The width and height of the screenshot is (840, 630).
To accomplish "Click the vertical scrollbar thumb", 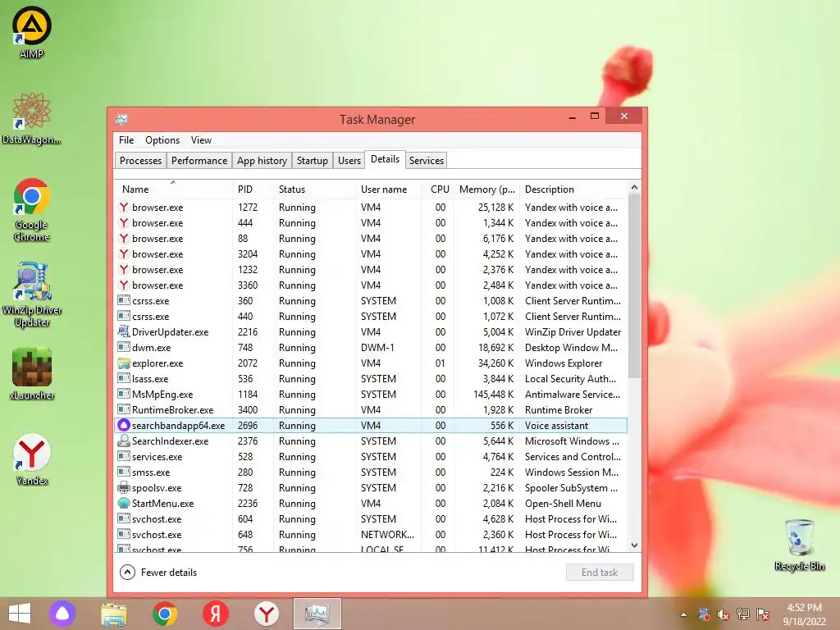I will [634, 285].
